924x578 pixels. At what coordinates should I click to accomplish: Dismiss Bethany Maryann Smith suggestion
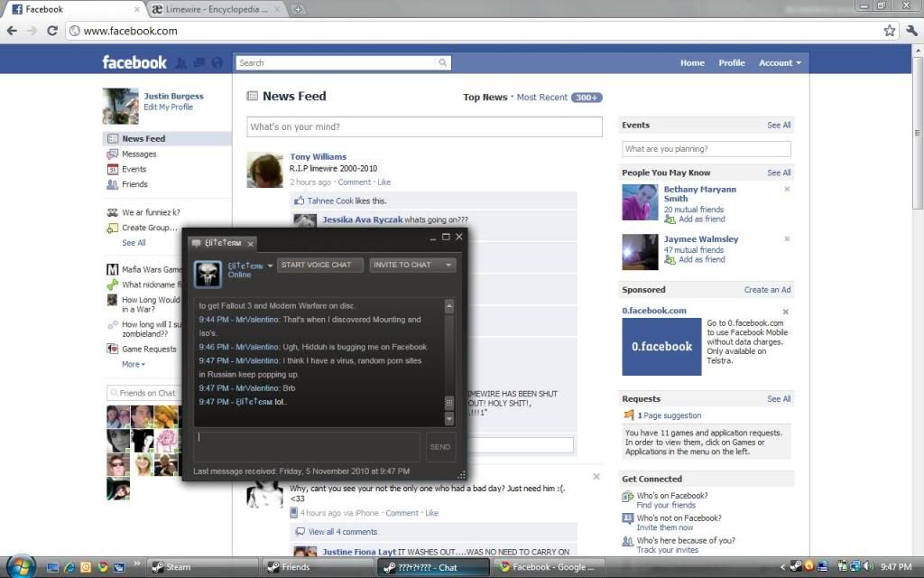tap(787, 190)
